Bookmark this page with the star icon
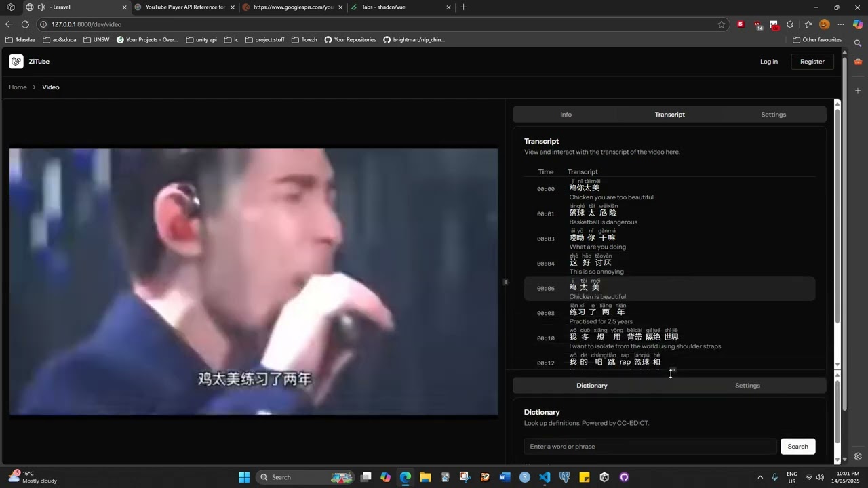This screenshot has height=488, width=868. pyautogui.click(x=722, y=24)
